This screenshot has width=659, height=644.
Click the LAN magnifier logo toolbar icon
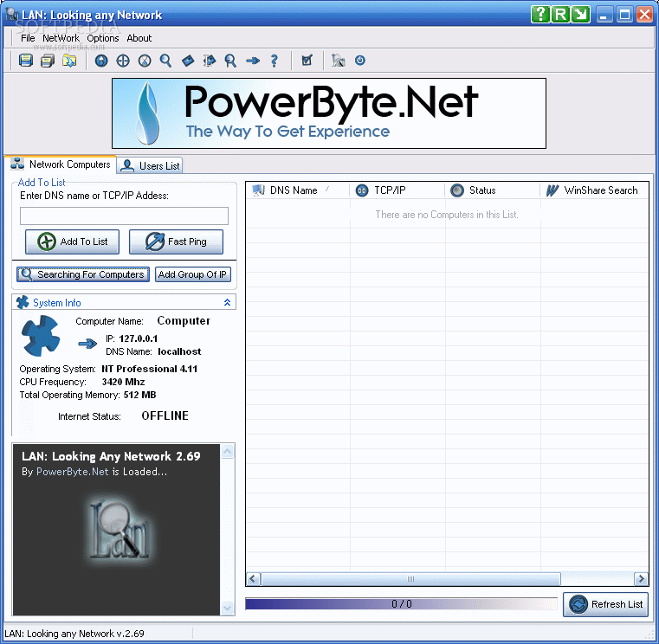339,61
